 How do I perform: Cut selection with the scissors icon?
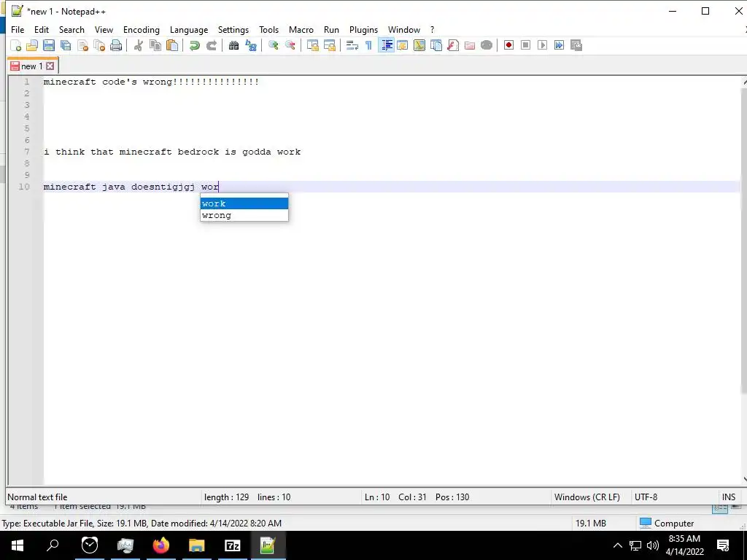tap(139, 45)
